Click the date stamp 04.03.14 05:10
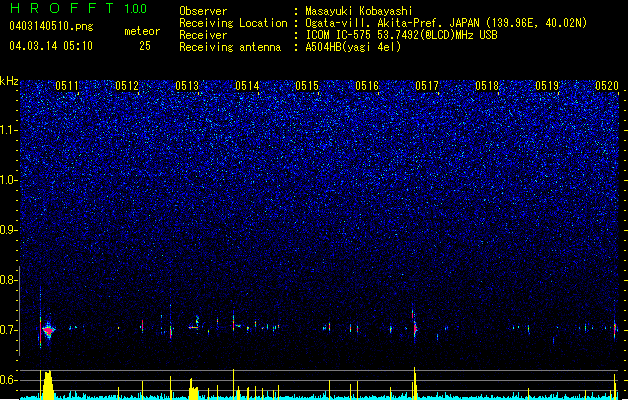Viewport: 629px width, 400px height. (x=51, y=46)
